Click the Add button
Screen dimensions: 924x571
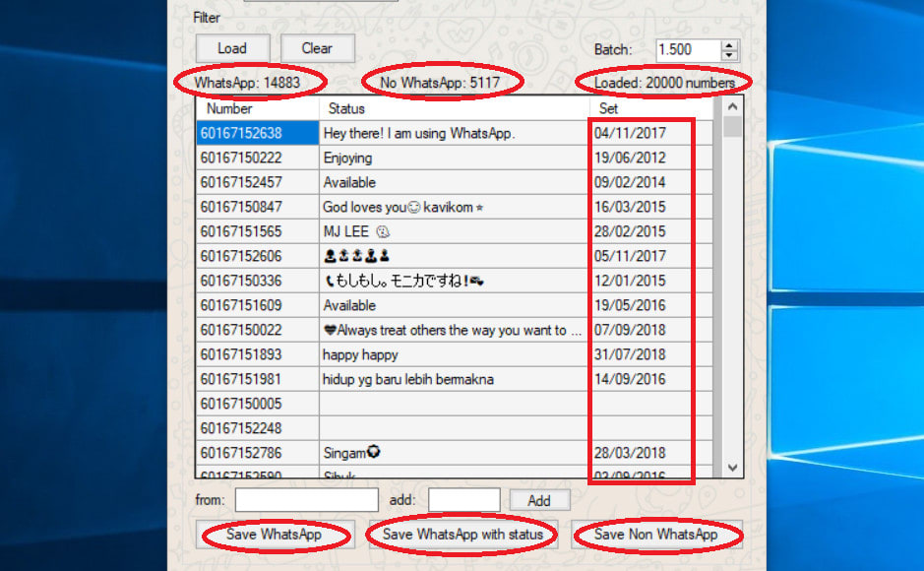540,501
